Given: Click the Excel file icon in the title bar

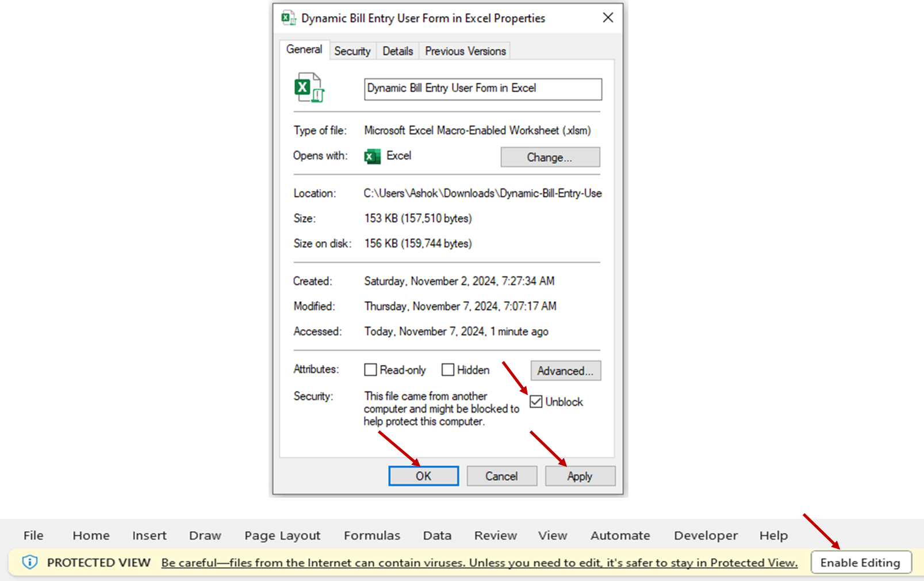Looking at the screenshot, I should tap(288, 18).
